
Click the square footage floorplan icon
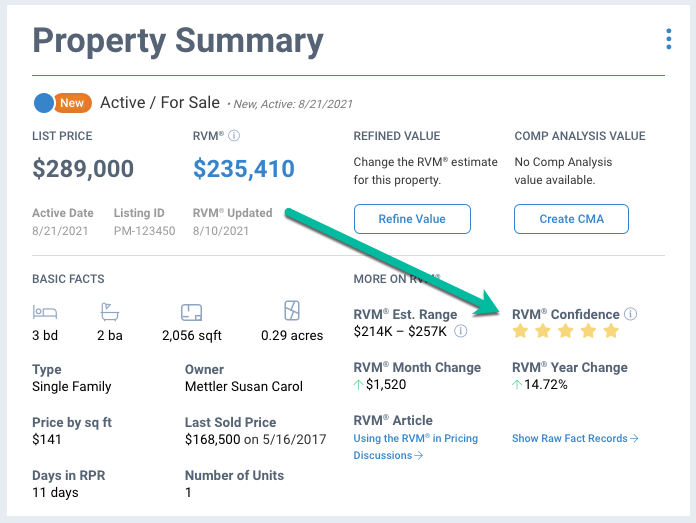(x=192, y=311)
